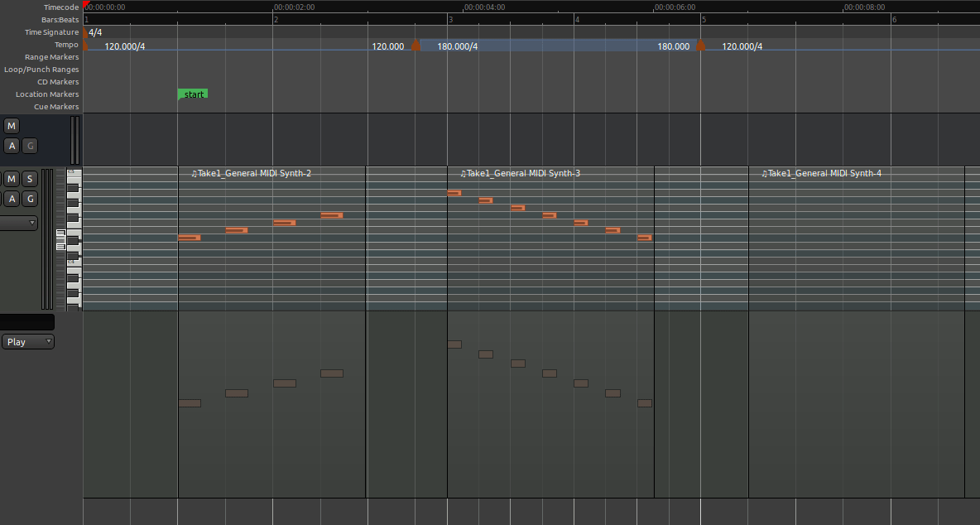
Task: Mute the MIDI track with piano roll
Action: click(12, 179)
